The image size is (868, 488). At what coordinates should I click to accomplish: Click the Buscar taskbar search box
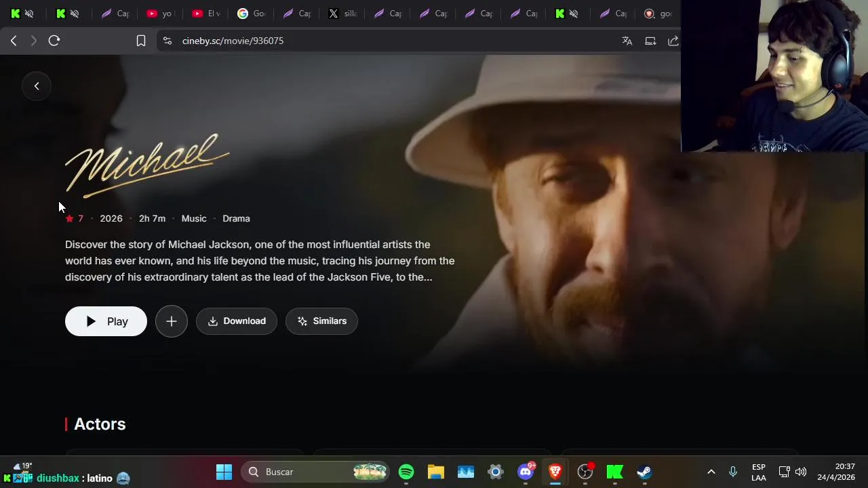coord(317,472)
